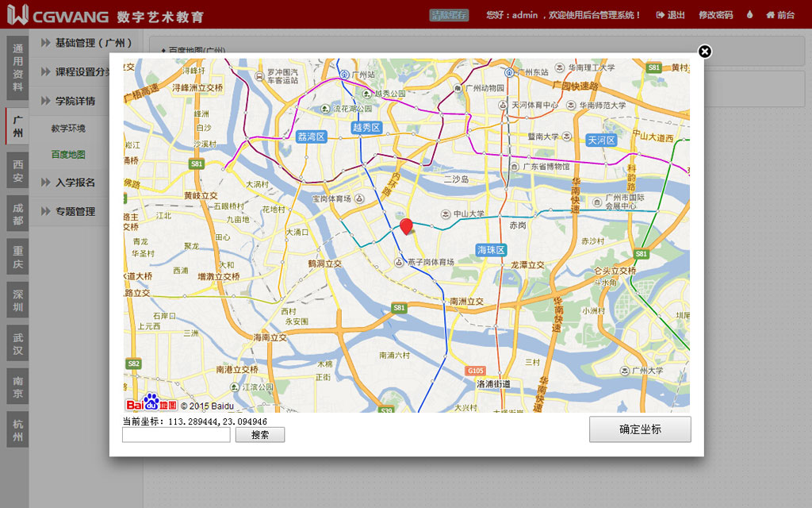Go to the 前台 front-end link
812x508 pixels.
780,15
